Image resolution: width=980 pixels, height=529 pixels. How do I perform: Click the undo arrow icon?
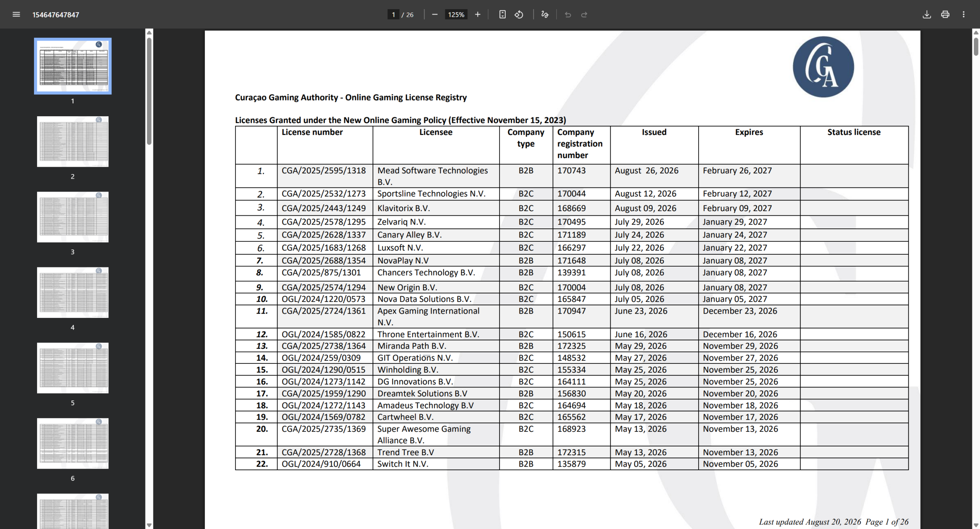[x=568, y=15]
